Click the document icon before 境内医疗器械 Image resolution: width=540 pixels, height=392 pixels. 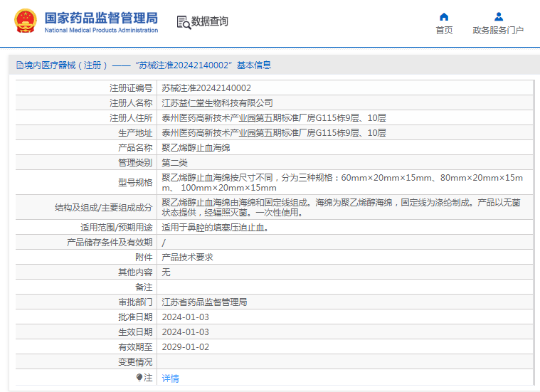click(x=20, y=65)
